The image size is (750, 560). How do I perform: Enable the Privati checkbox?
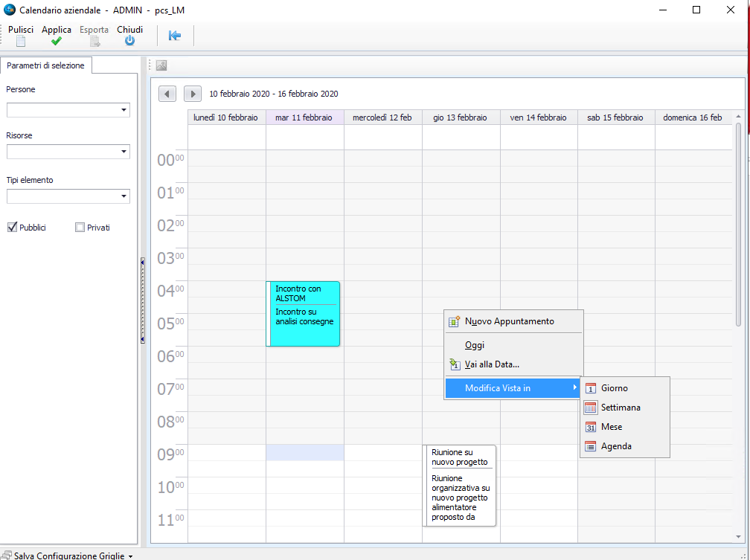click(80, 228)
